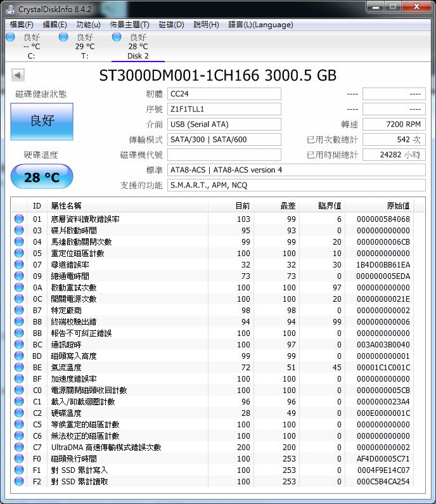This screenshot has width=436, height=504.
Task: Click the 良好 health status button
Action: point(42,122)
